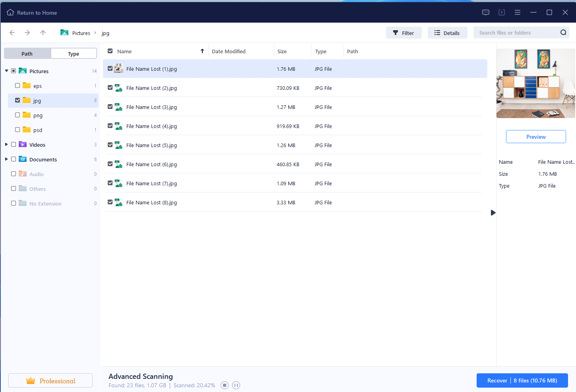Image resolution: width=576 pixels, height=392 pixels.
Task: Switch to the Path tab
Action: point(27,54)
